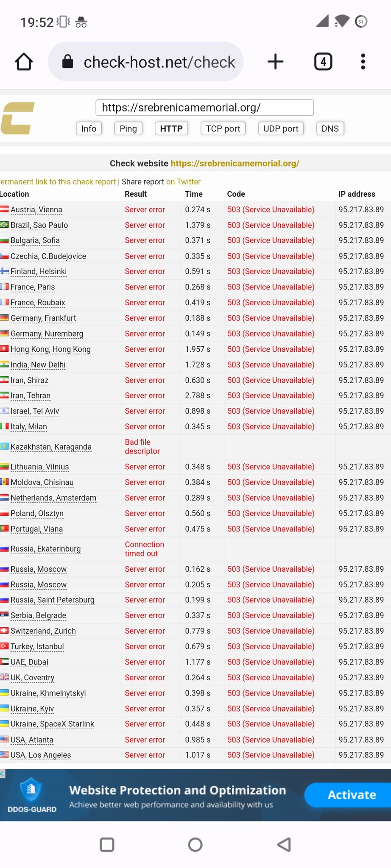Open the permanent link to this report

tap(58, 182)
